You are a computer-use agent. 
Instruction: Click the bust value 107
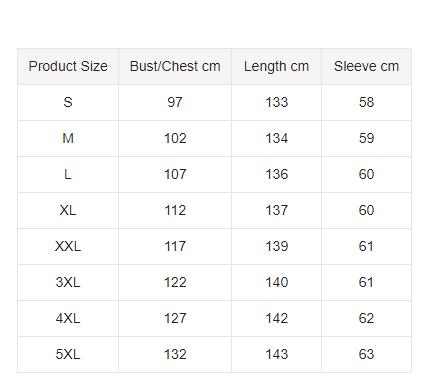[x=175, y=174]
